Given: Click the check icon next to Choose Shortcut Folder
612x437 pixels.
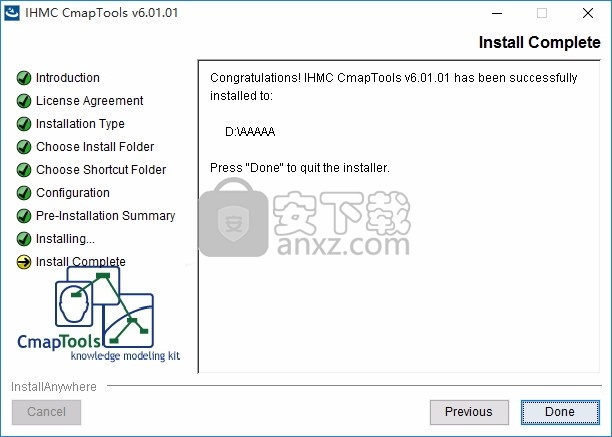Looking at the screenshot, I should tap(24, 170).
